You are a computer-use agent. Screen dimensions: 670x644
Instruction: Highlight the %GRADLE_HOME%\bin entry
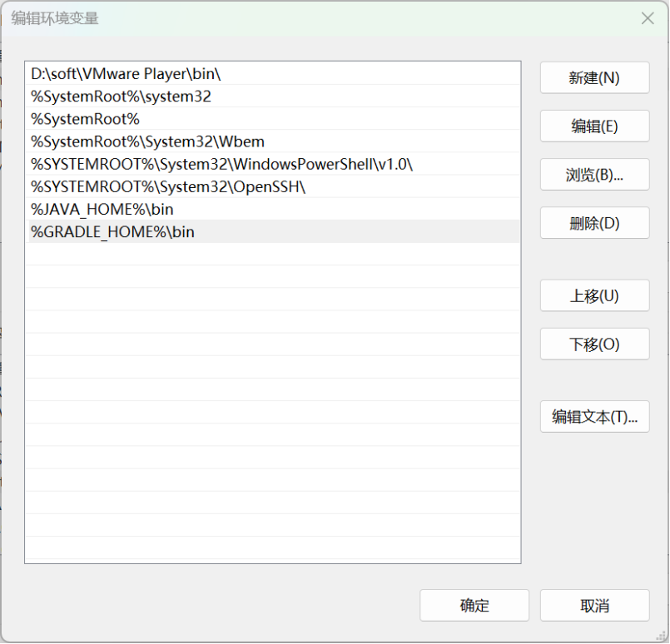[113, 232]
